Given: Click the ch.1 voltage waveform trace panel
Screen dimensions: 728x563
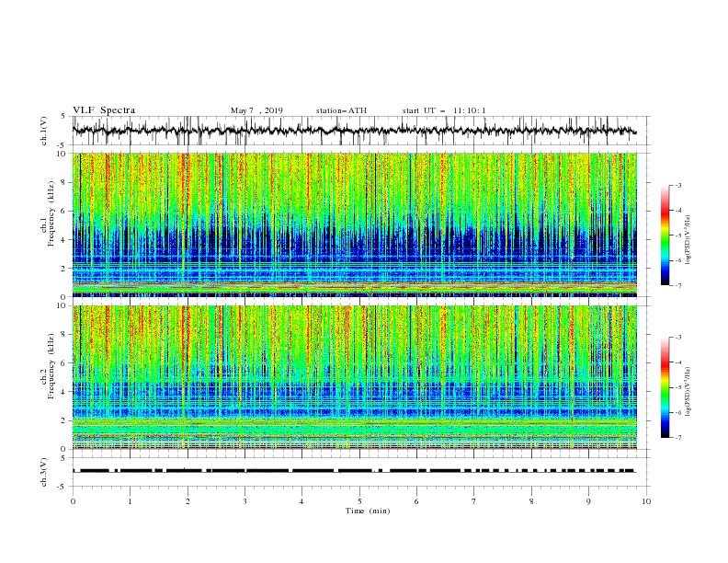Looking at the screenshot, I should (x=361, y=131).
